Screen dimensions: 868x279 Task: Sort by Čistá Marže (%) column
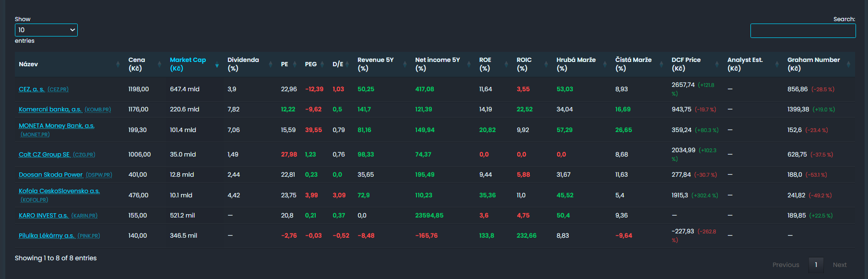point(640,64)
